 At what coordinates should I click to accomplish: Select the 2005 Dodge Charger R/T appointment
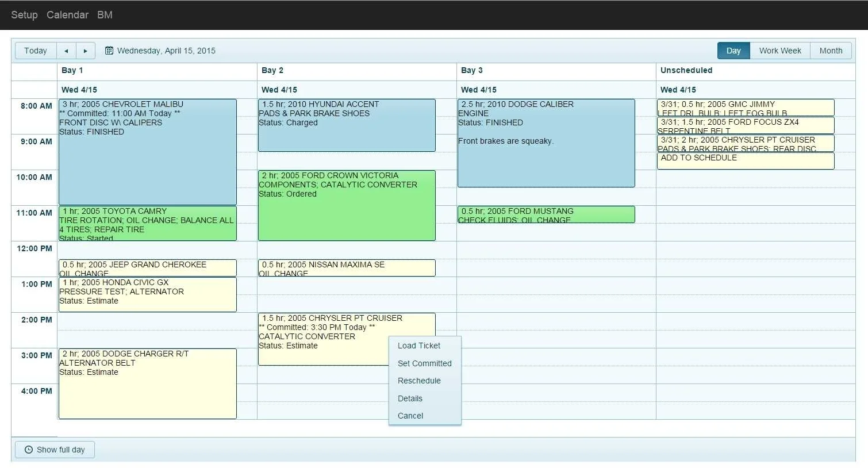(148, 383)
